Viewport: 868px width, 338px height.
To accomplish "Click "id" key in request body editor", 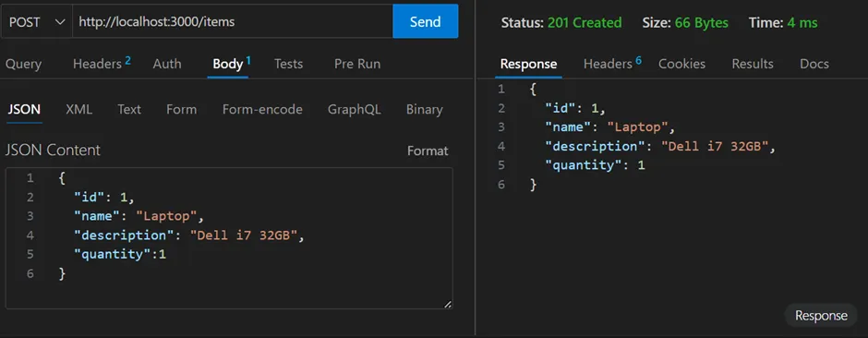I will pos(90,198).
